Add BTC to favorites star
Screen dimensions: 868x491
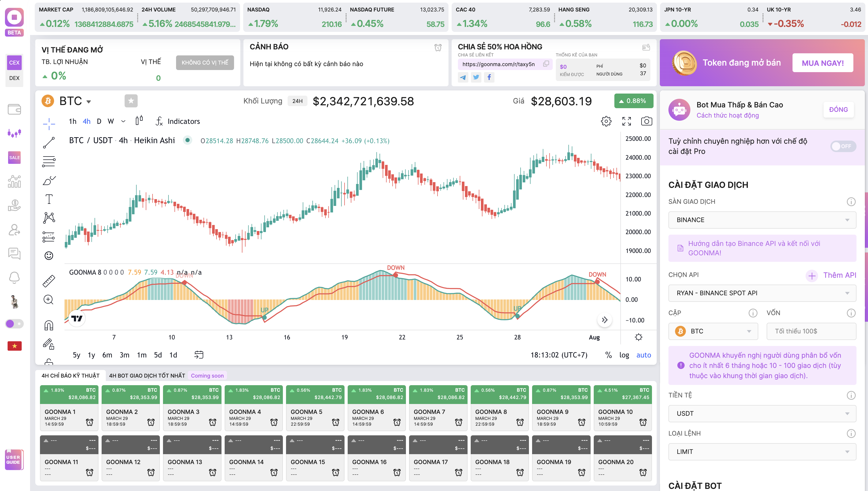[x=131, y=101]
